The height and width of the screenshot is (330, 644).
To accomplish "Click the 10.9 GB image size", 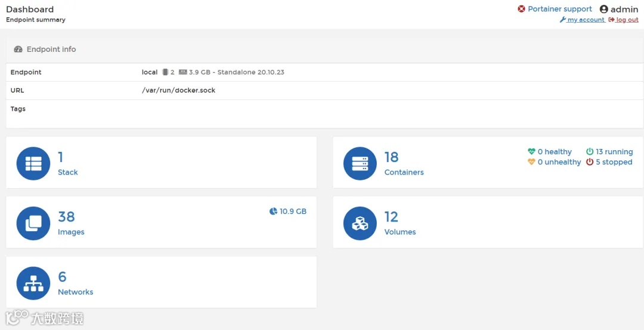I will click(293, 211).
